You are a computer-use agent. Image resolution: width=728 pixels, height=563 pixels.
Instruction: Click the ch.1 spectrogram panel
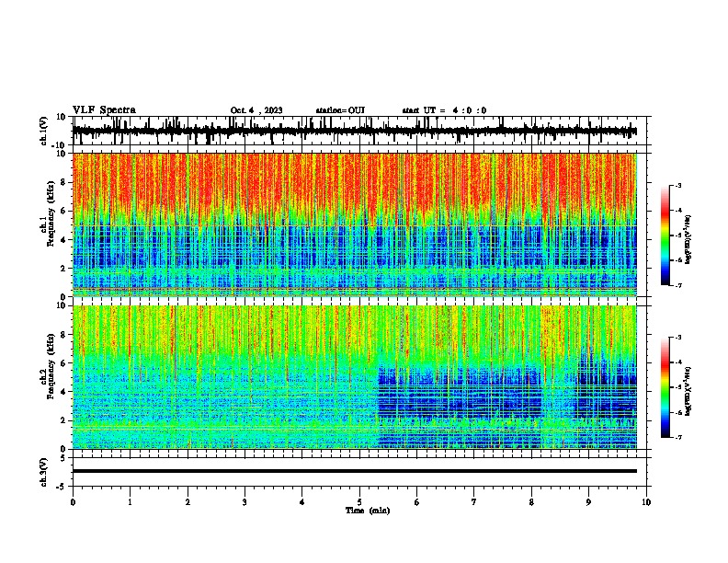355,224
